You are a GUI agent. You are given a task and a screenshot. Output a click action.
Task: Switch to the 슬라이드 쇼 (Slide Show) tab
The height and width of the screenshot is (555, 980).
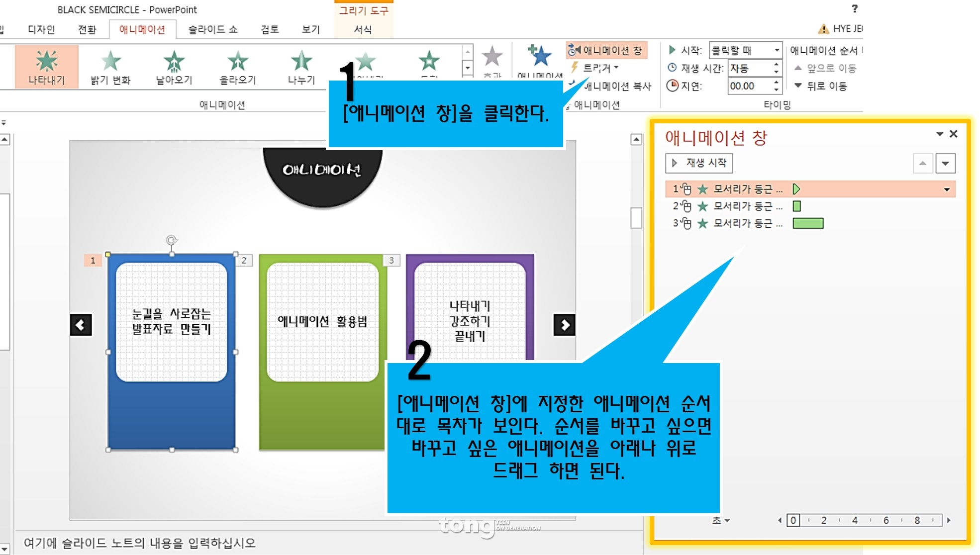coord(213,29)
